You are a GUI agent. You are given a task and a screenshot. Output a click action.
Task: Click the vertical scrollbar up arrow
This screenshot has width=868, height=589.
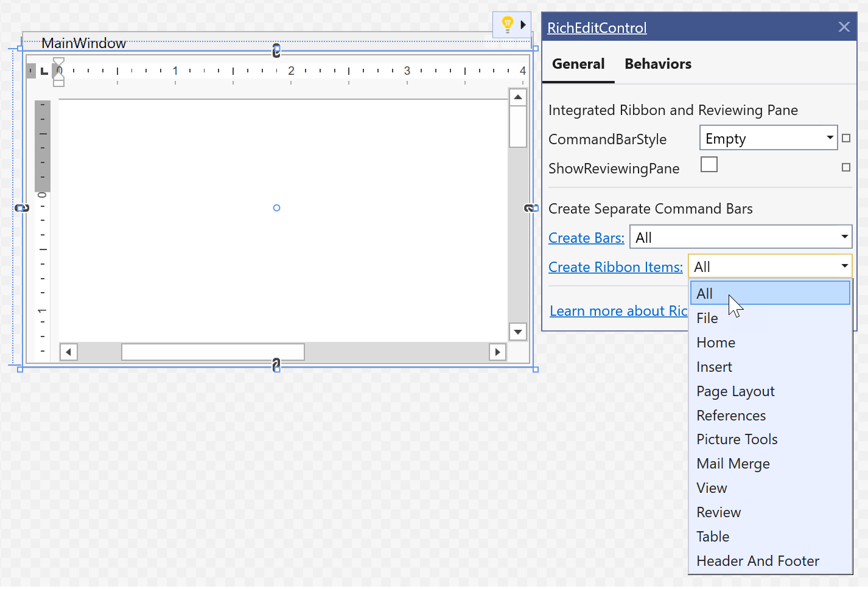[518, 97]
